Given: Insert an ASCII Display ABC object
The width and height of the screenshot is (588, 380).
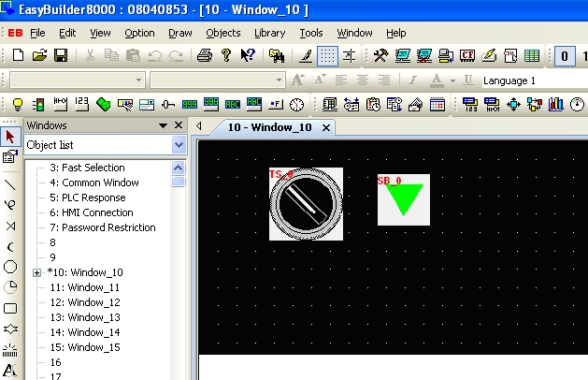Looking at the screenshot, I should (x=233, y=105).
